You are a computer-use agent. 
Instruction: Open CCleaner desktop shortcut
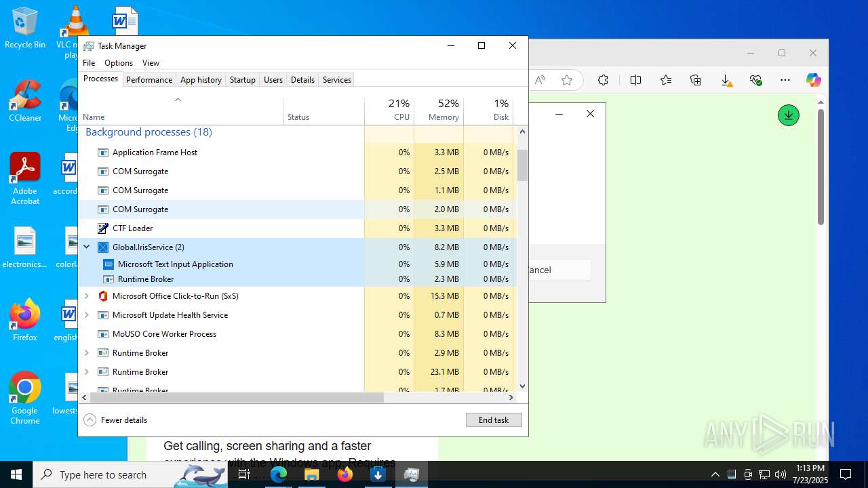click(x=25, y=100)
